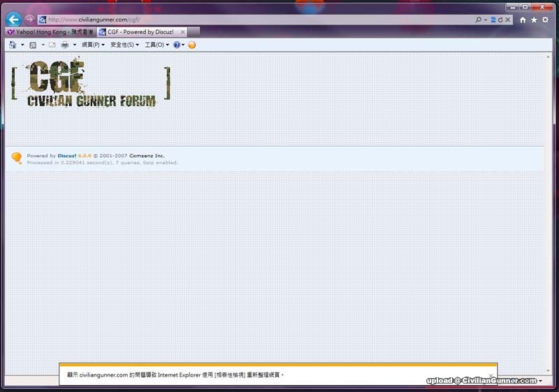Screen dimensions: 559x392
Task: Click the Refresh page icon
Action: 500,20
